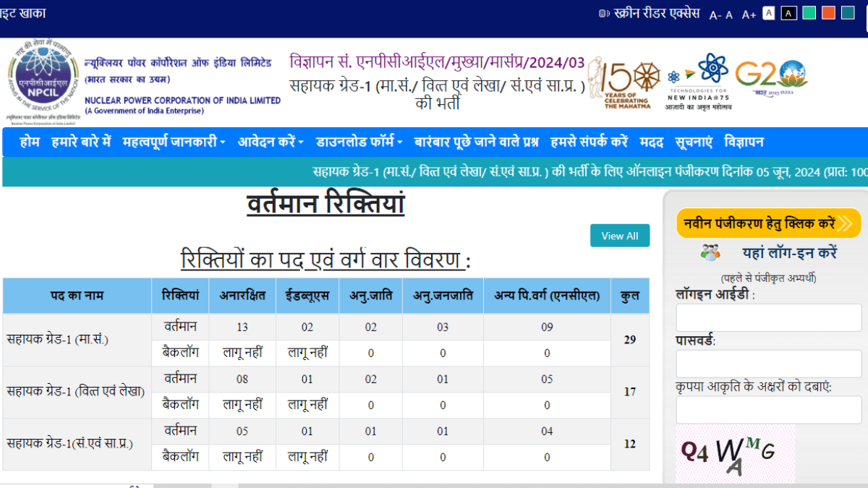Viewport: 868px width, 488px height.
Task: Open हमसे संपर्क करें menu item
Action: pos(589,142)
